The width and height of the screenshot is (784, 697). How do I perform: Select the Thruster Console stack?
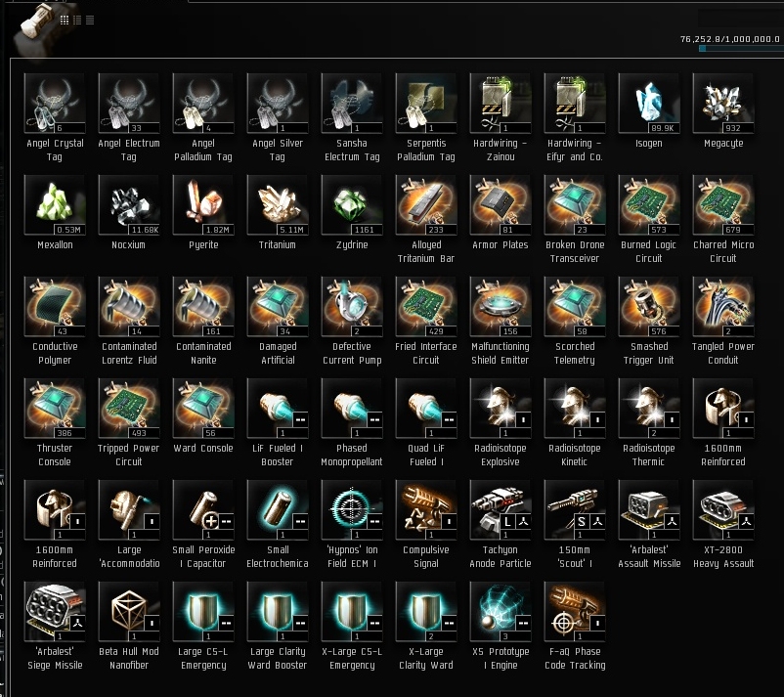[55, 408]
